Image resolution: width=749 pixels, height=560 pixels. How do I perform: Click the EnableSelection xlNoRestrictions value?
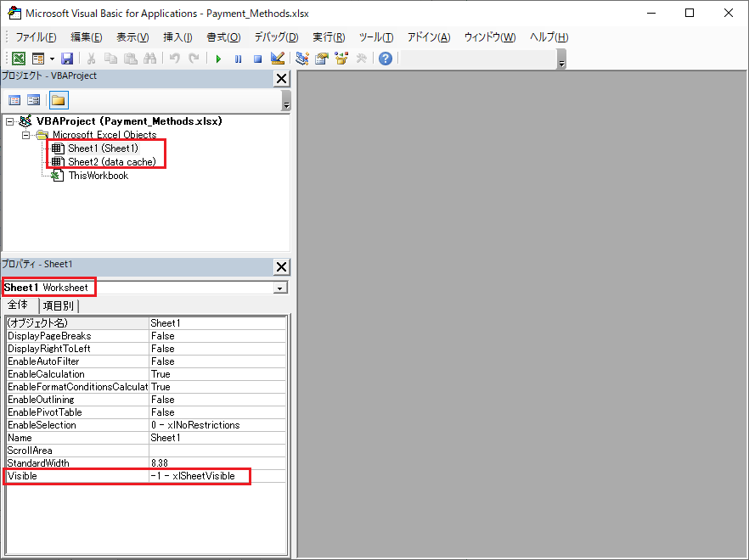tap(217, 425)
